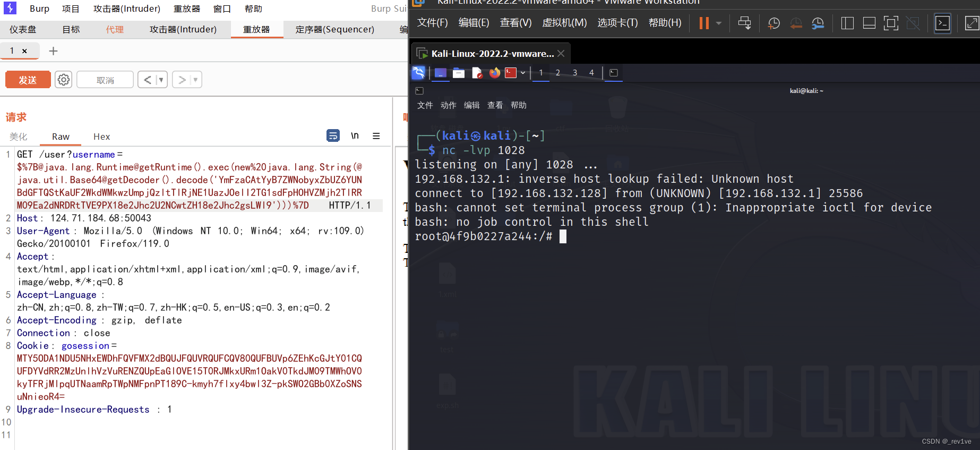Viewport: 980px width, 450px height.
Task: Enter VMware full screen mode
Action: (891, 23)
